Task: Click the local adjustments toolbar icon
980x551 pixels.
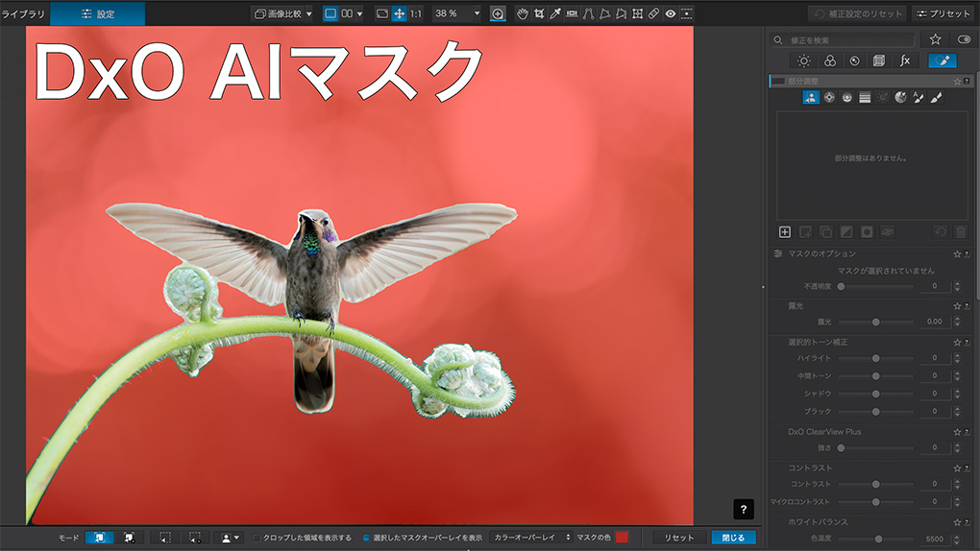Action: (x=686, y=13)
